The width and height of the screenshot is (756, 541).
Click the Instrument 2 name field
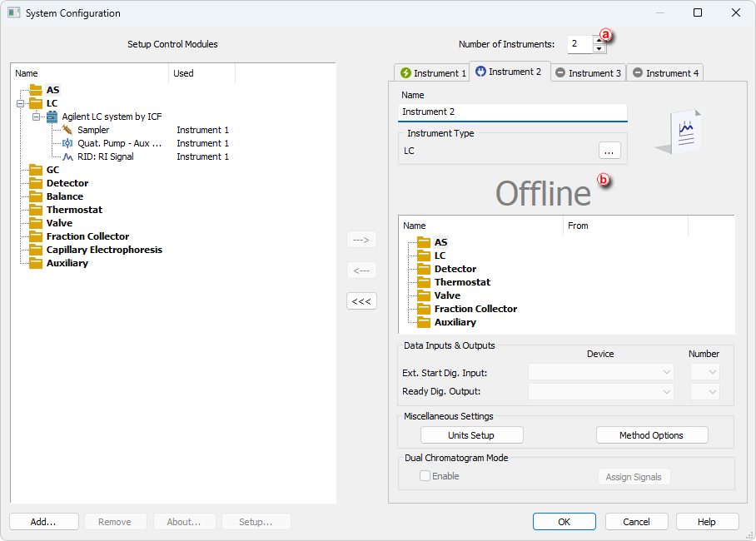click(x=512, y=112)
